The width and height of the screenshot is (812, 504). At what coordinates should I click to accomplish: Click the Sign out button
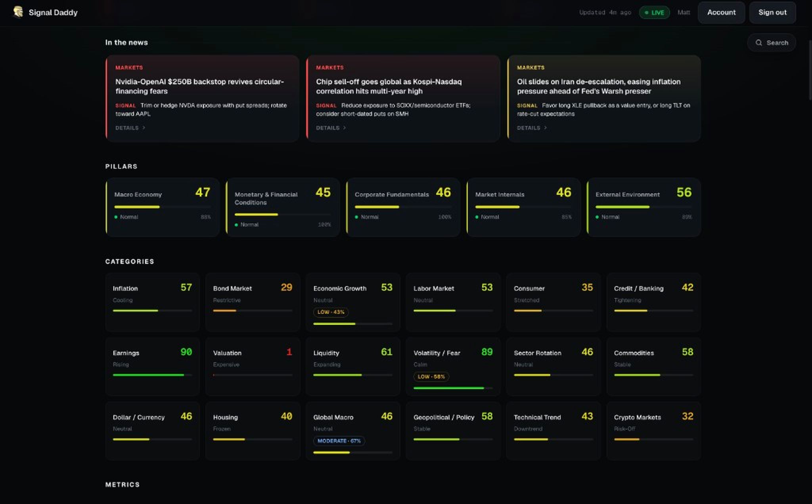click(x=772, y=12)
